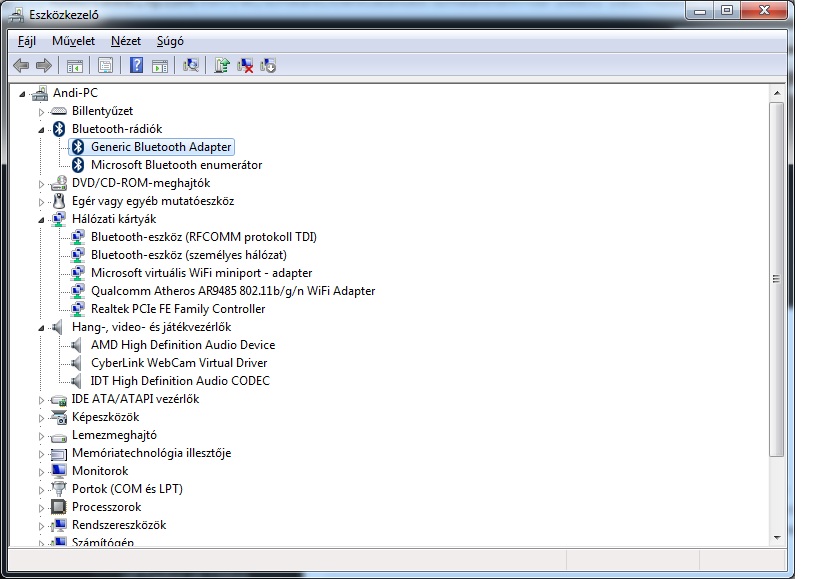Select the Monitorok label
This screenshot has height=579, width=819.
100,471
